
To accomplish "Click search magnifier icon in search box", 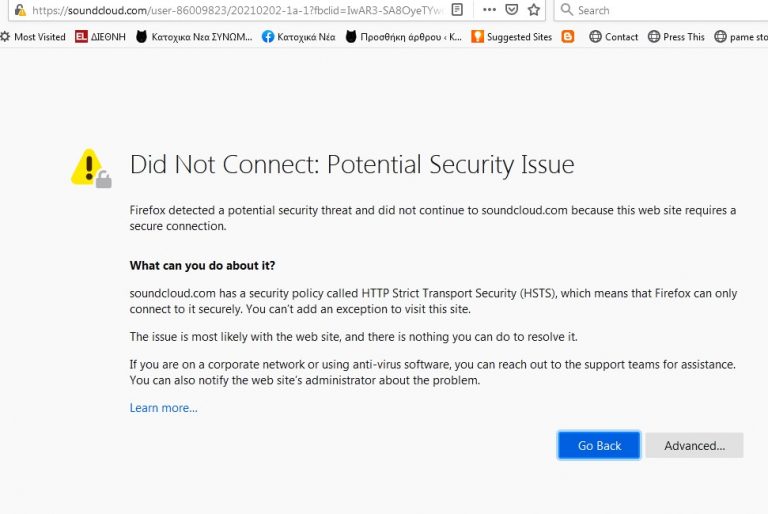I will tap(567, 10).
